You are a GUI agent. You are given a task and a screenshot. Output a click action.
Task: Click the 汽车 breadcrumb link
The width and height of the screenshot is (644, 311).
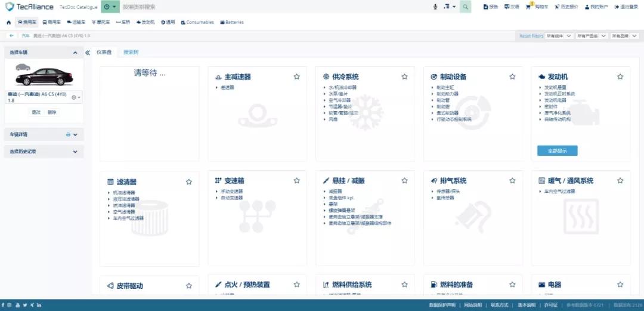click(x=26, y=36)
